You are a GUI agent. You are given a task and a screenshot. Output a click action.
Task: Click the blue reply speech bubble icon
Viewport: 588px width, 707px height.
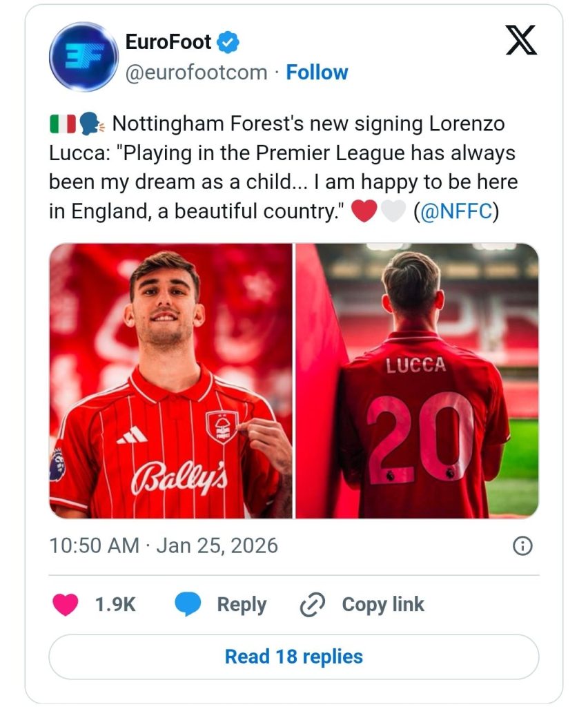[x=187, y=605]
